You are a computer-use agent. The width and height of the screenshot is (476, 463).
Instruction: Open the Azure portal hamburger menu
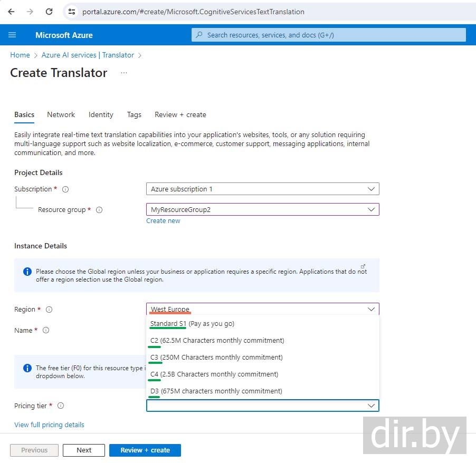coord(12,35)
